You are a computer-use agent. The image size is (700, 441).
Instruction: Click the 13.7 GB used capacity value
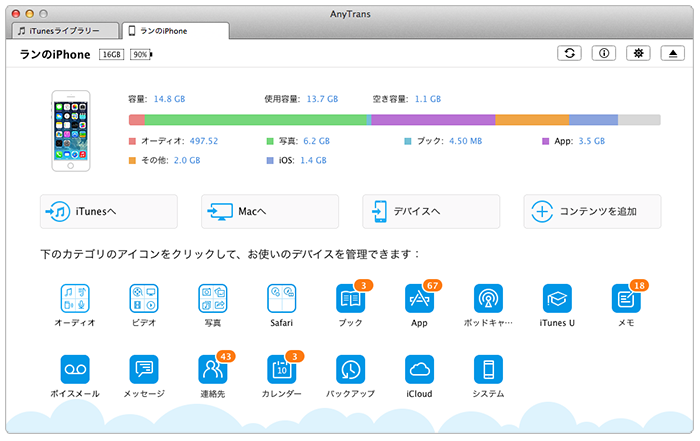click(x=322, y=99)
